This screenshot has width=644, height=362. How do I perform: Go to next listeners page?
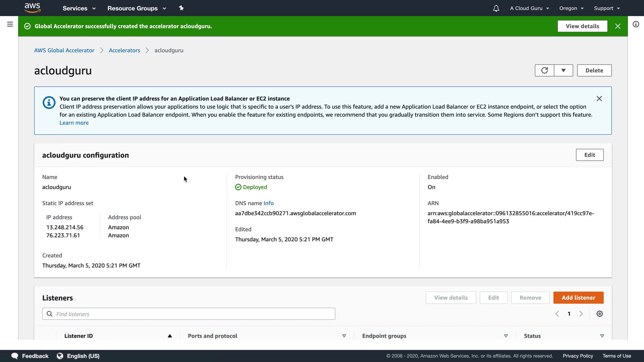click(x=581, y=314)
